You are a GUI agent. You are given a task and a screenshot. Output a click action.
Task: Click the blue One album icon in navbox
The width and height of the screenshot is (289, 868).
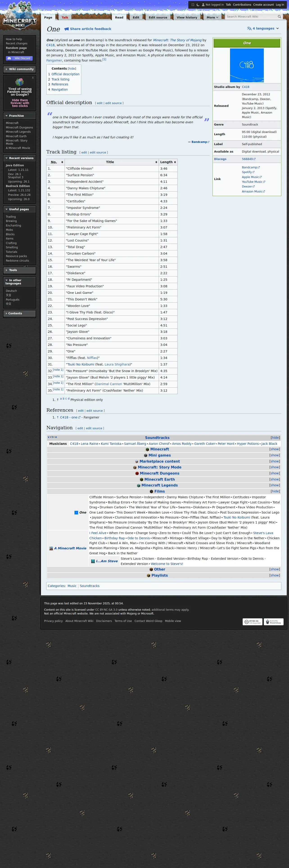tap(76, 512)
